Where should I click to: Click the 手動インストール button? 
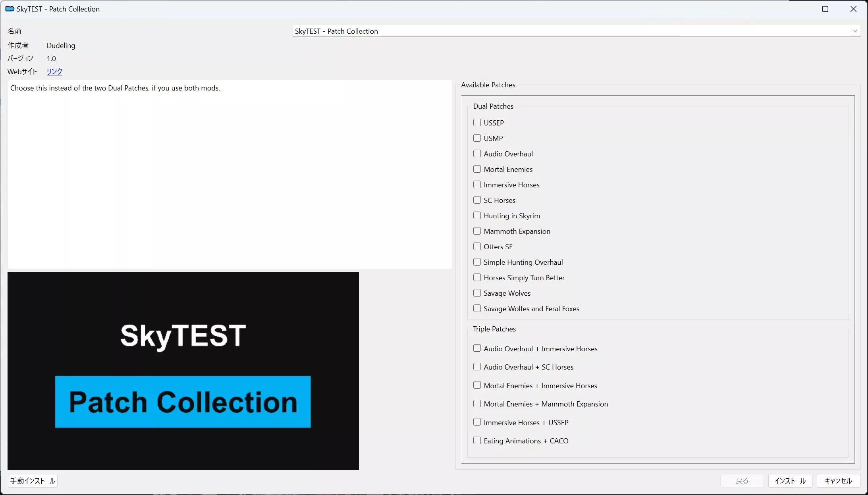(33, 481)
